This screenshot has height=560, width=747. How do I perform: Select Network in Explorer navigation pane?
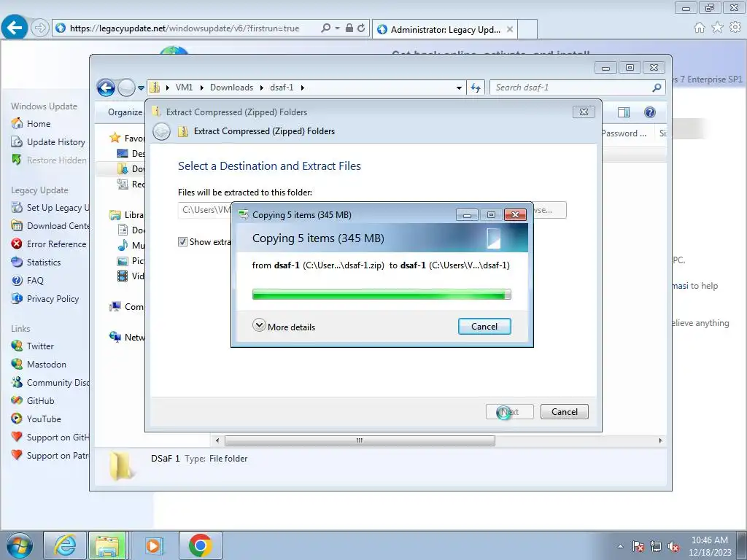click(127, 337)
